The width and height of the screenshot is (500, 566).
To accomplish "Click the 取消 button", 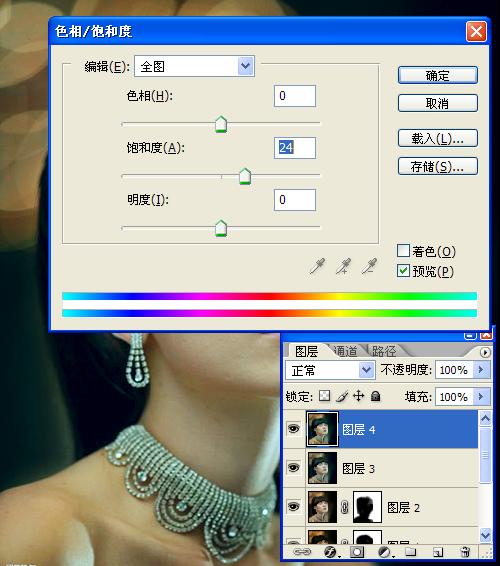I will click(438, 103).
